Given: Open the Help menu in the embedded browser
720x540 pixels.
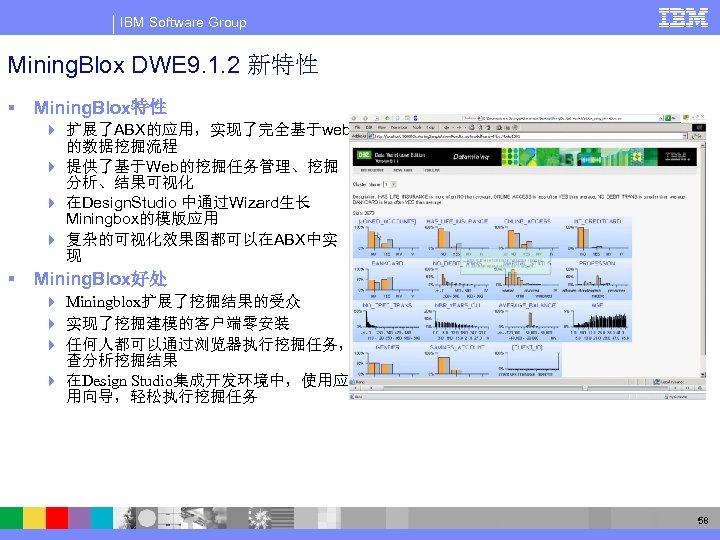Looking at the screenshot, I should [430, 127].
